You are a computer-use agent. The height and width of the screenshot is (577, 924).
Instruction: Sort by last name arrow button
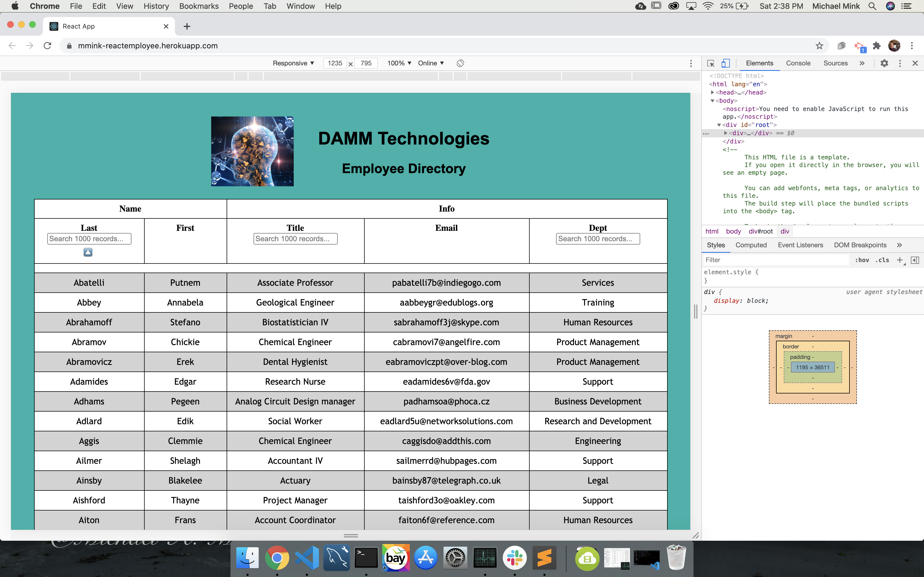[x=88, y=252]
